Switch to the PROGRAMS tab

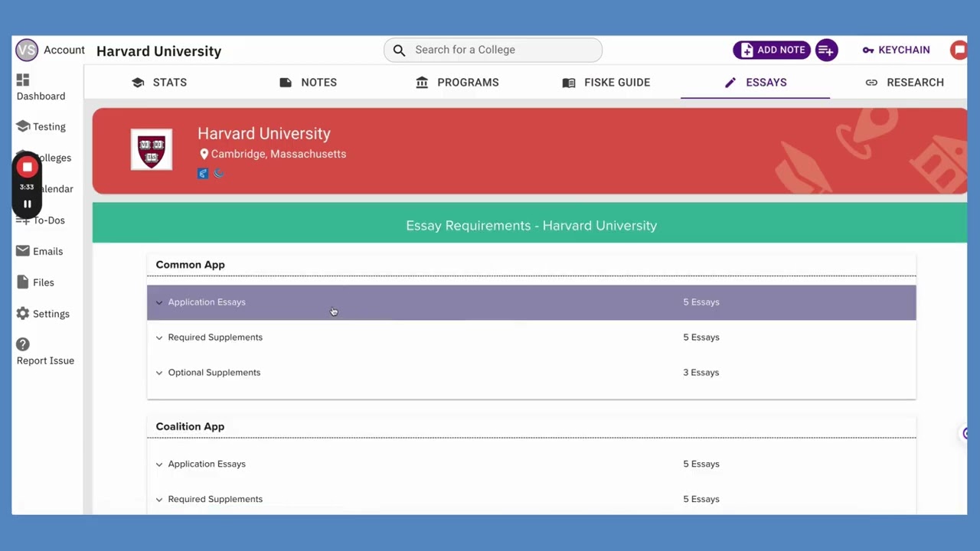457,83
